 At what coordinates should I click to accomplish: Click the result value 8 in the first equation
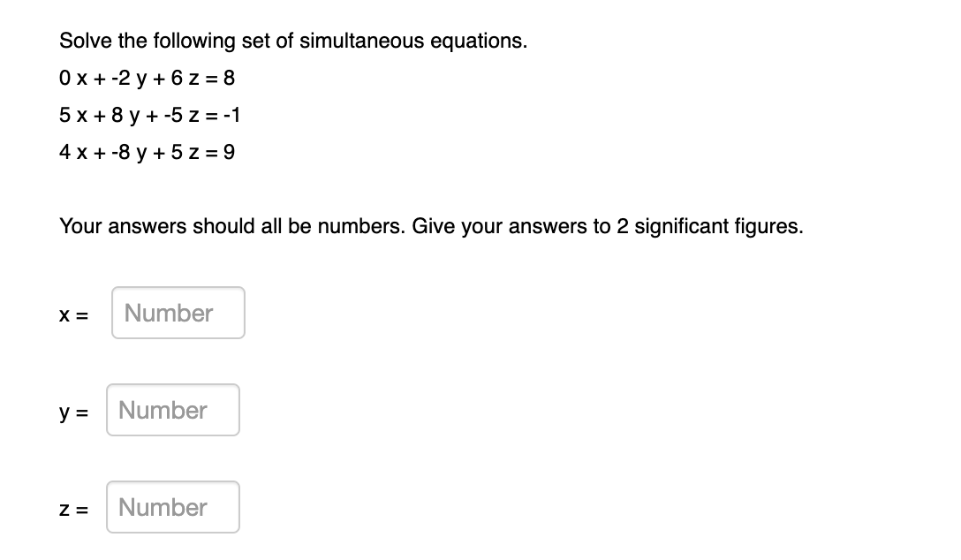click(x=230, y=79)
